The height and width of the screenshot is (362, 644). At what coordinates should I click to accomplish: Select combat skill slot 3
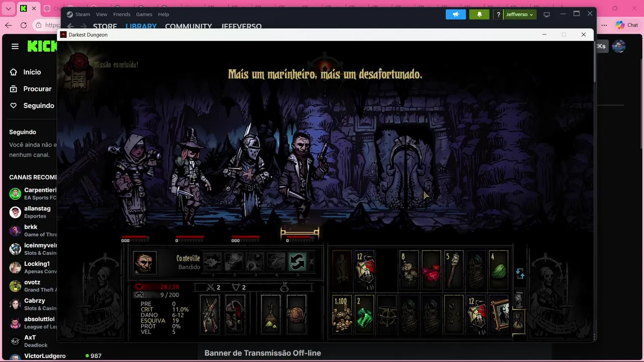click(x=255, y=261)
